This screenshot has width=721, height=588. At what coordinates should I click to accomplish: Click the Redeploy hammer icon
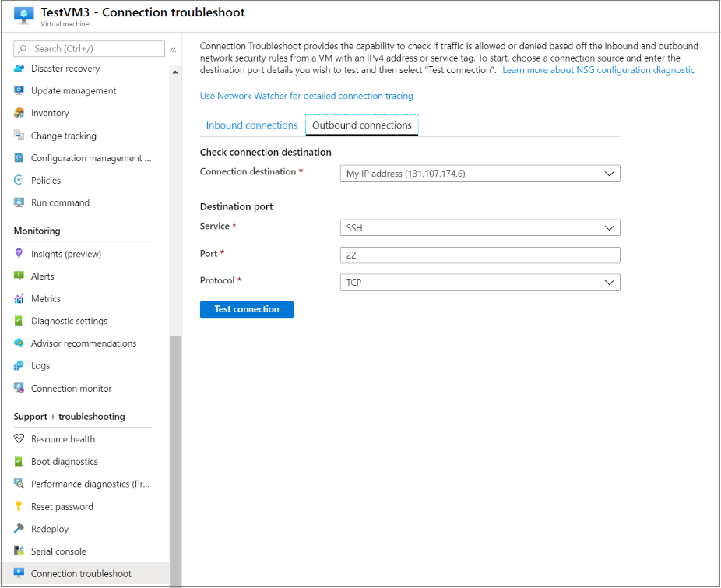coord(19,529)
